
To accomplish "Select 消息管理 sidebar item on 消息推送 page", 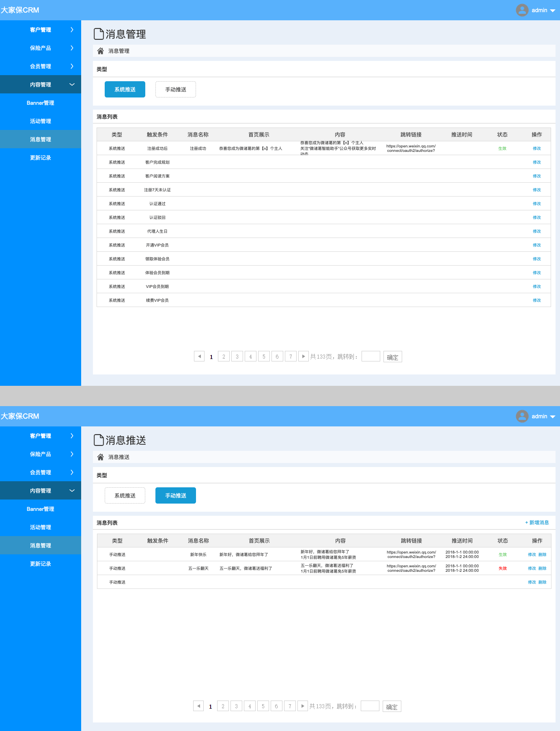I will click(41, 545).
